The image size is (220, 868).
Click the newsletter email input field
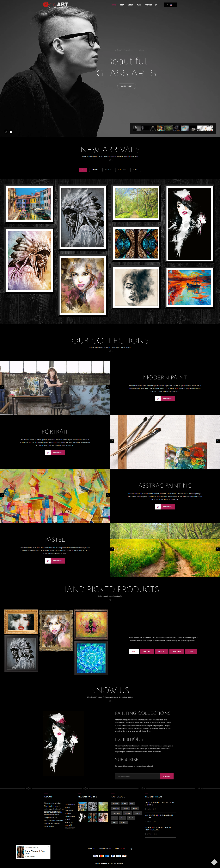point(137,776)
